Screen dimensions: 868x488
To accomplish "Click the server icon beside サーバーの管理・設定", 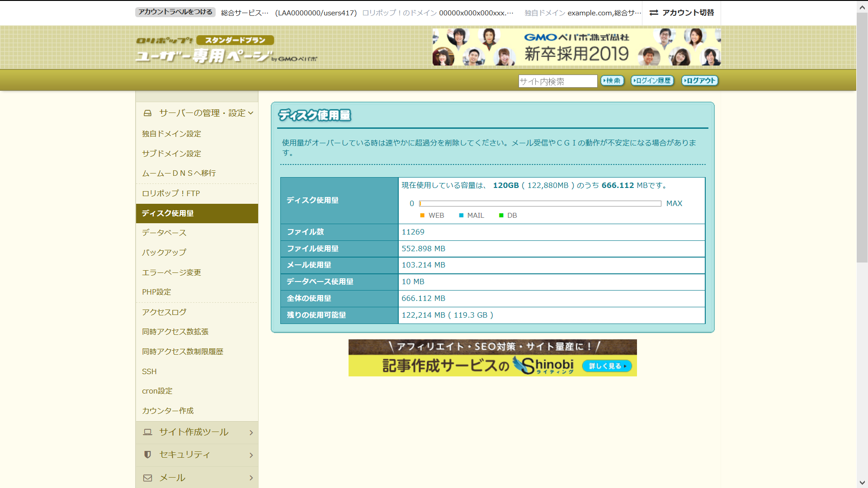I will point(147,113).
